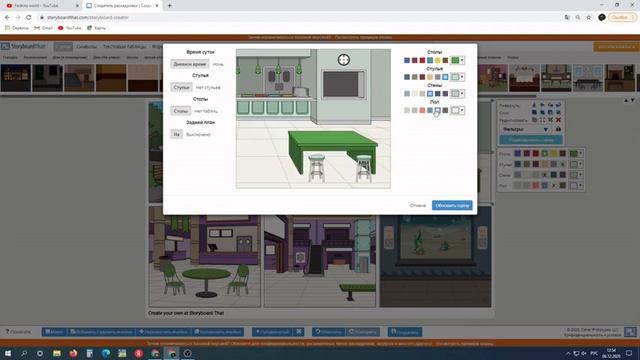Expand Фильтры dropdown in side panel
The width and height of the screenshot is (640, 360).
point(546,129)
